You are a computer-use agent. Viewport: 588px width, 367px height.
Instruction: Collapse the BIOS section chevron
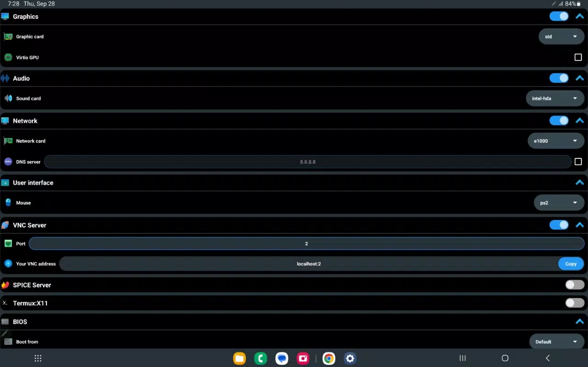pyautogui.click(x=580, y=322)
